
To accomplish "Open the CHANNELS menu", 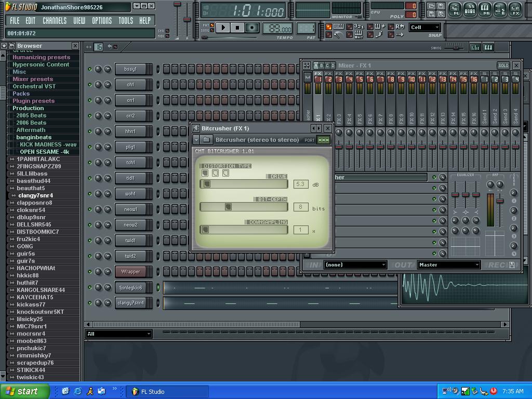I will tap(55, 21).
